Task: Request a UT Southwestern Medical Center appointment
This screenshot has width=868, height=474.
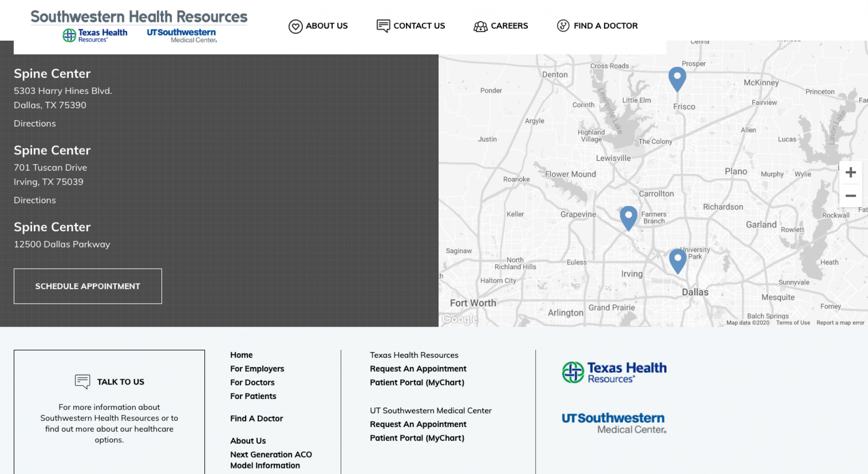Action: (418, 424)
